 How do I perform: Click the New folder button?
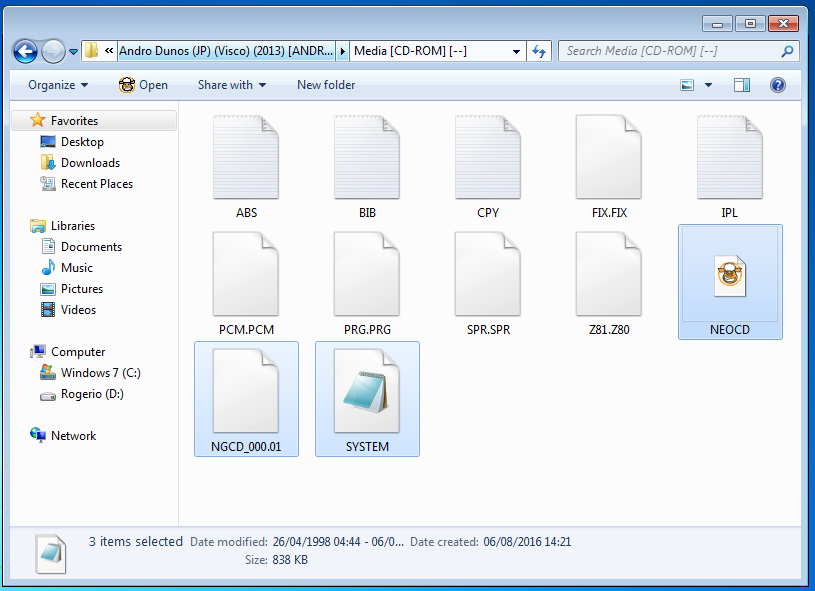pos(326,85)
